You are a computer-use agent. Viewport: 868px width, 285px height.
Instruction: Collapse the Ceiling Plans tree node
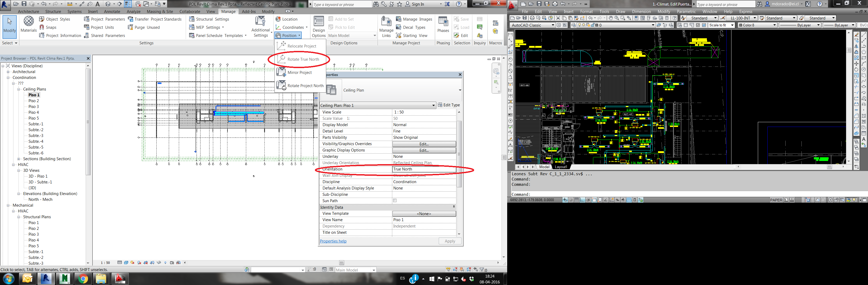coord(19,89)
